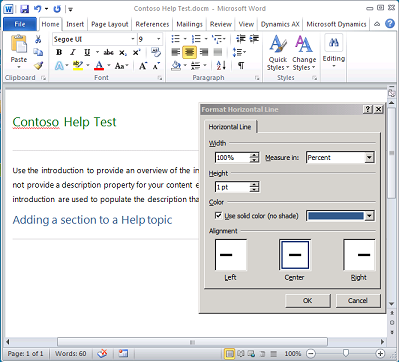Toggle Bold formatting

[x=59, y=52]
